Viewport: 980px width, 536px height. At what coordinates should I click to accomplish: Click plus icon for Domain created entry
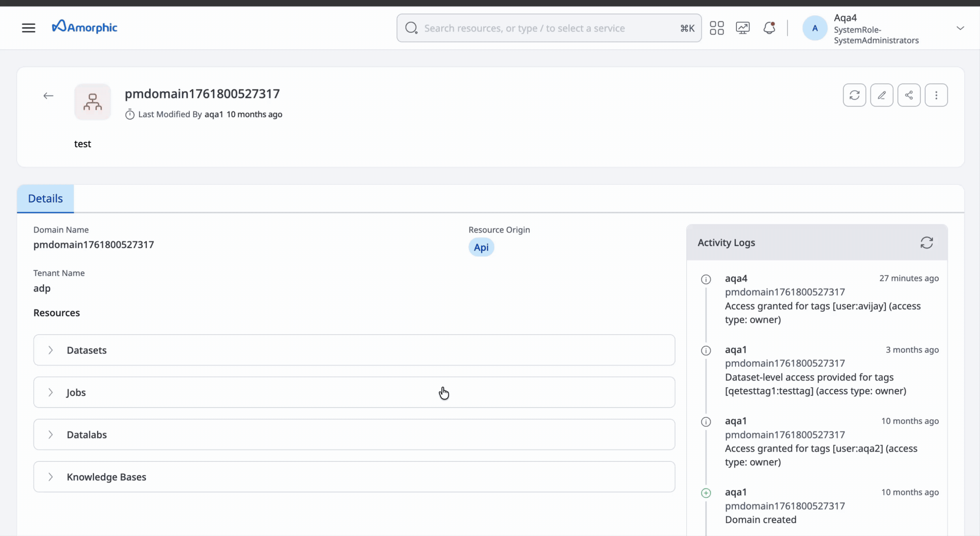[x=706, y=493]
